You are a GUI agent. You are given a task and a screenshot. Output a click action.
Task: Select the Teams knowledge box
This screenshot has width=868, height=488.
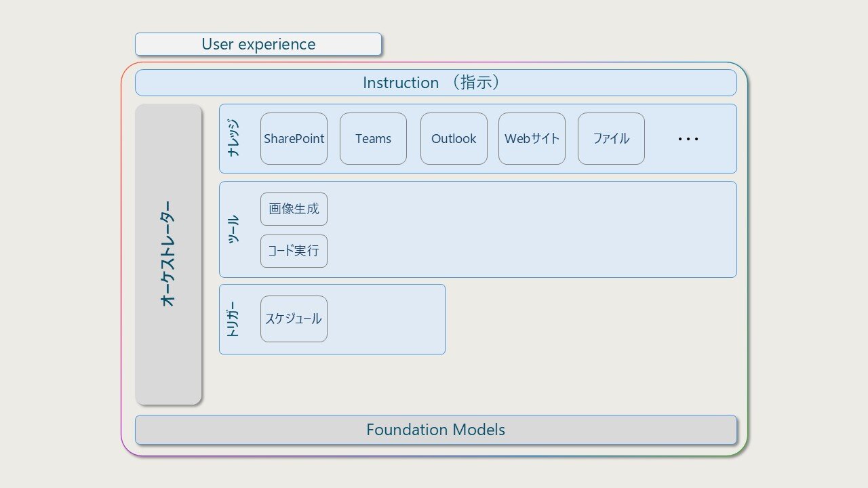tap(373, 138)
